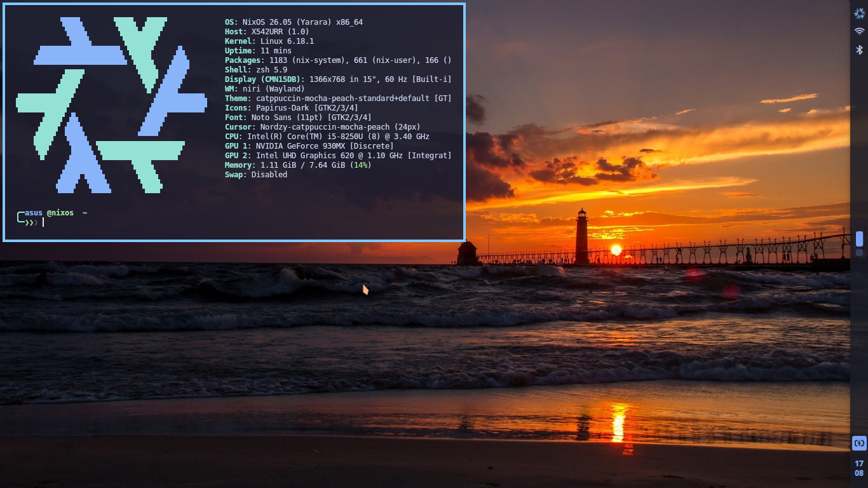Click the 'Icons: Papirus-Dark' line
The width and height of the screenshot is (868, 488).
[x=292, y=108]
